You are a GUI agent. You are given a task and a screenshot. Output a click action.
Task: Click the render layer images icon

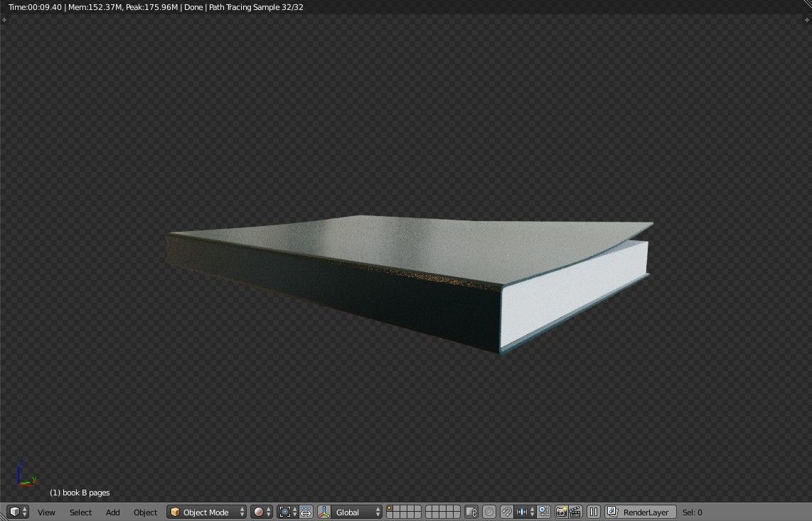(612, 512)
